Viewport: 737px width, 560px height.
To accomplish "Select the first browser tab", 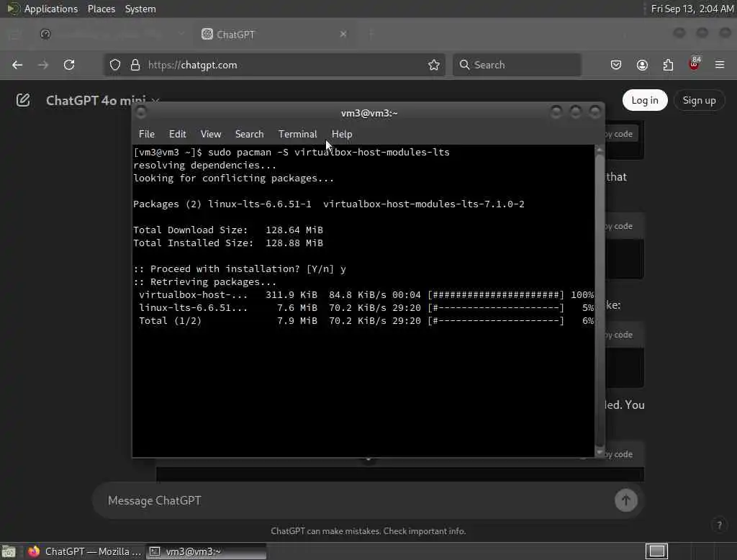I will point(110,34).
